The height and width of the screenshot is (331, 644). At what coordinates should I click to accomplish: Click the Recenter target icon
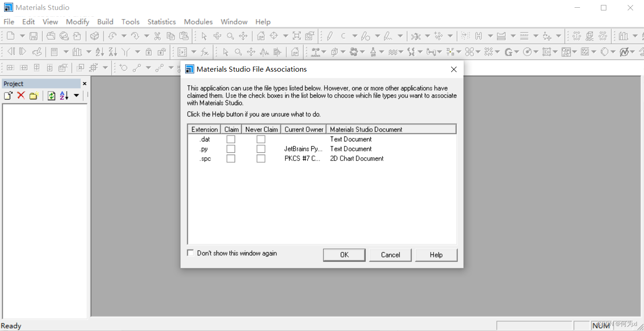point(274,36)
